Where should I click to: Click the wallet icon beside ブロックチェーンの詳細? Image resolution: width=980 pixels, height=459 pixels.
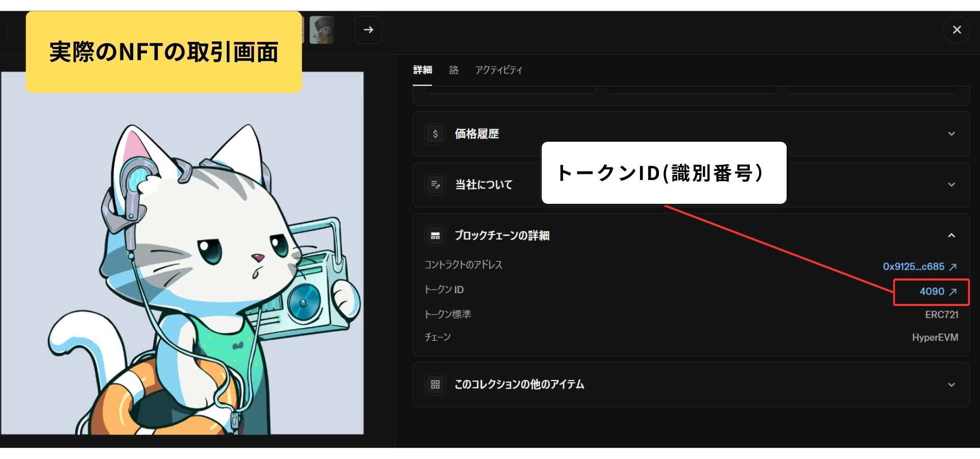435,236
